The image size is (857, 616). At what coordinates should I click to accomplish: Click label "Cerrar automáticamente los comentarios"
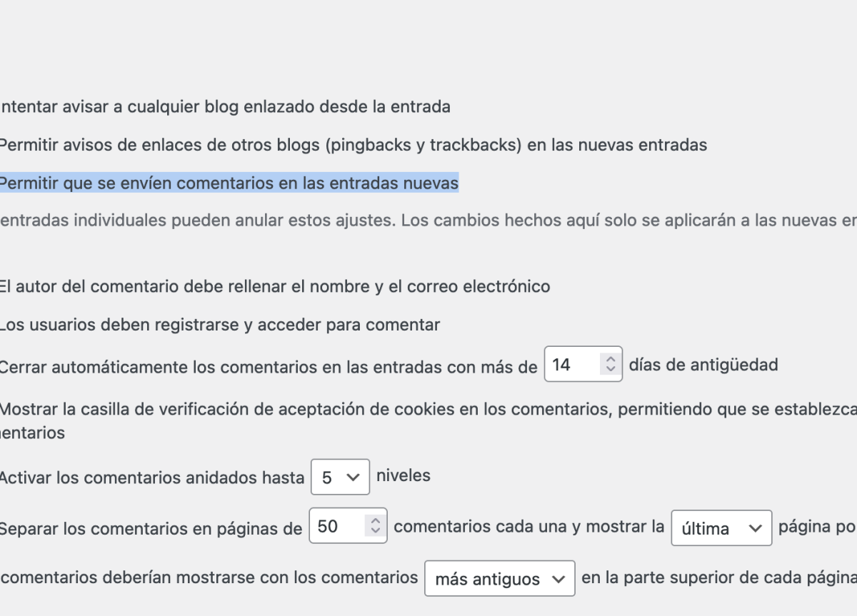coord(268,367)
